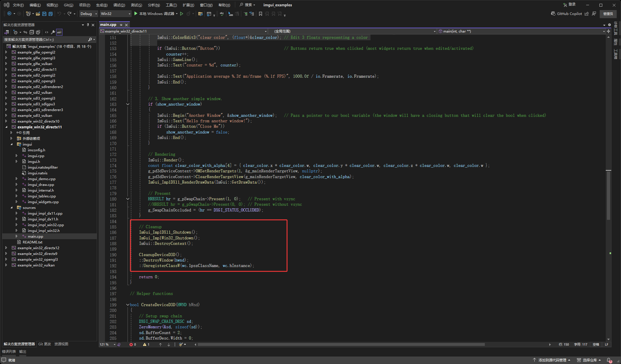Collapse the imgui folder node

coord(12,144)
